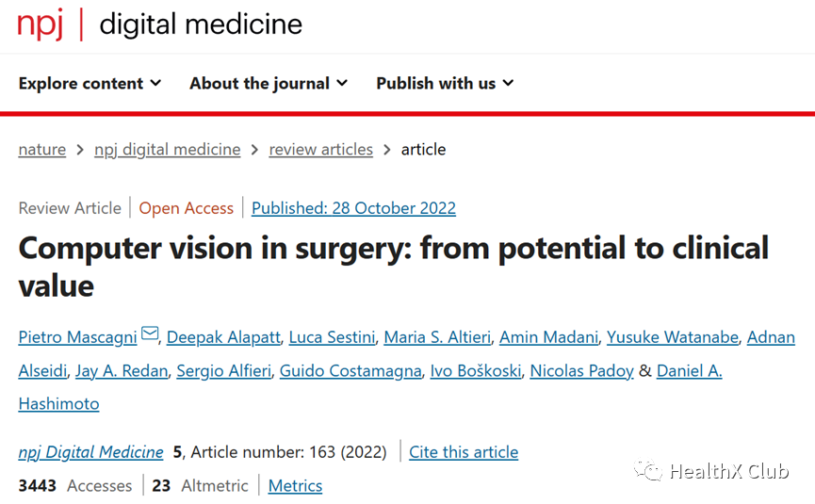Select author Luca Sestini
The image size is (815, 504).
click(332, 337)
